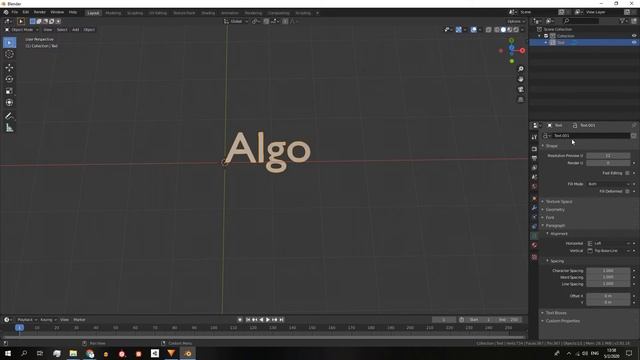Select the Rotate tool
Viewport: 640px width, 360px height.
click(9, 79)
